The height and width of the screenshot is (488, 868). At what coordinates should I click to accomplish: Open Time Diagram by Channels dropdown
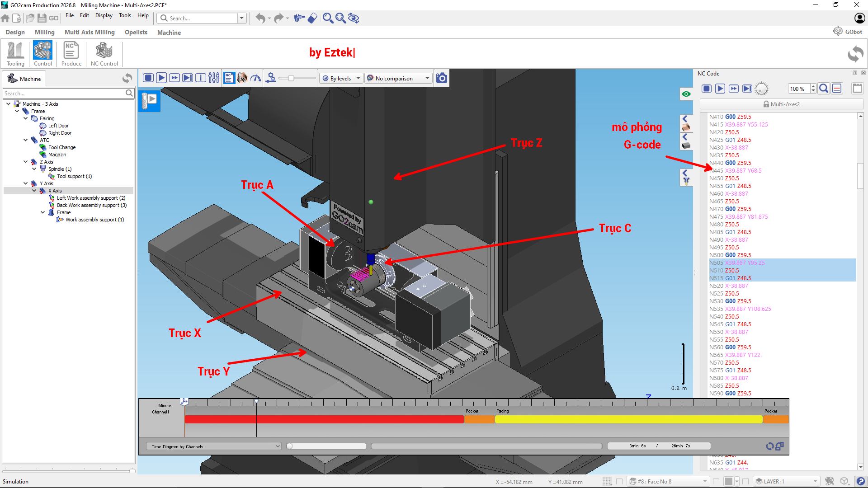click(x=213, y=446)
